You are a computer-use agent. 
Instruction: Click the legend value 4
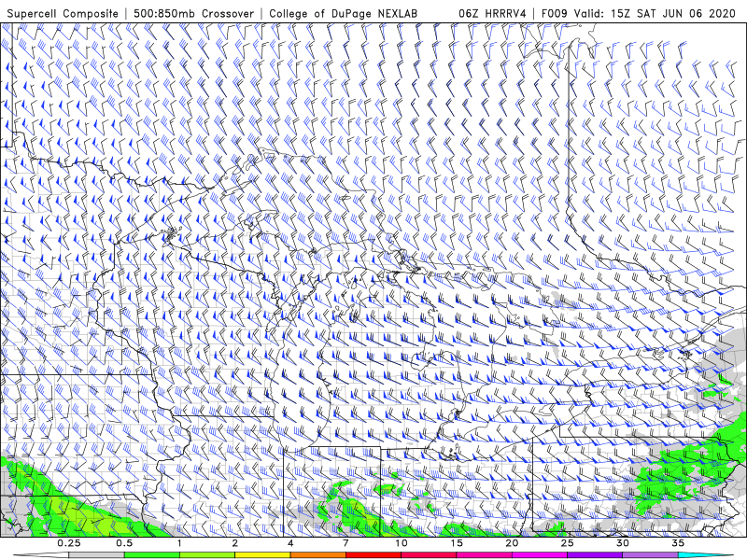click(x=290, y=543)
